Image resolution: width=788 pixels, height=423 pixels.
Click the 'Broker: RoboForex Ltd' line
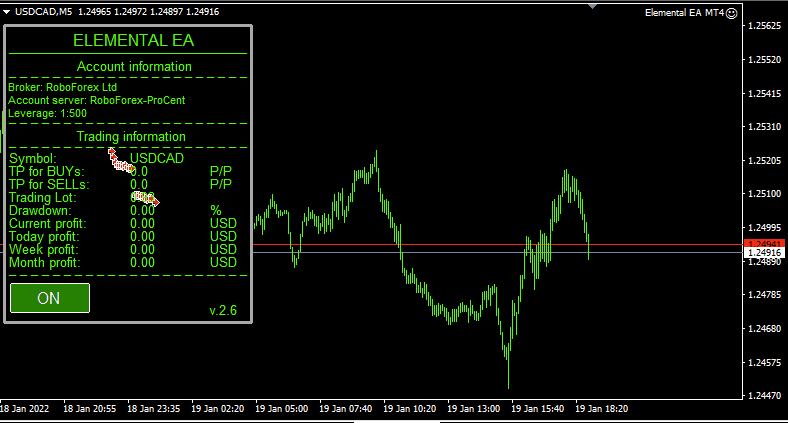(62, 87)
